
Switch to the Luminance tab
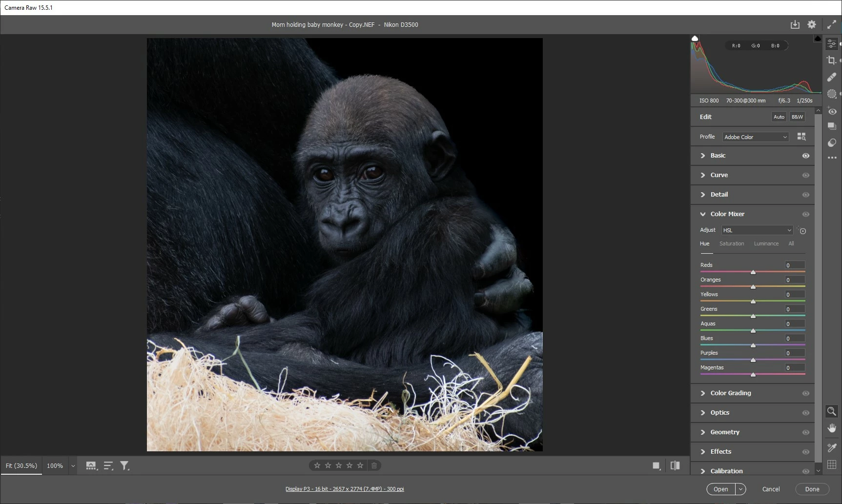click(766, 243)
